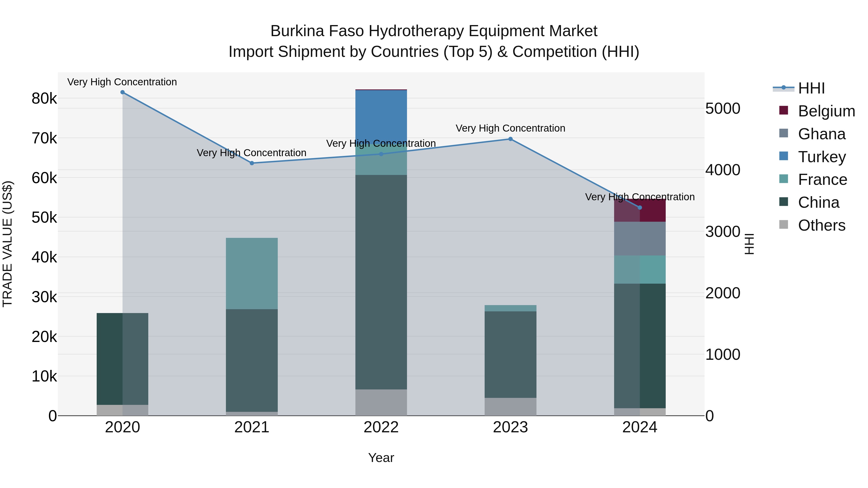This screenshot has height=488, width=868.
Task: Click the China segment of 2023 bar
Action: point(510,355)
